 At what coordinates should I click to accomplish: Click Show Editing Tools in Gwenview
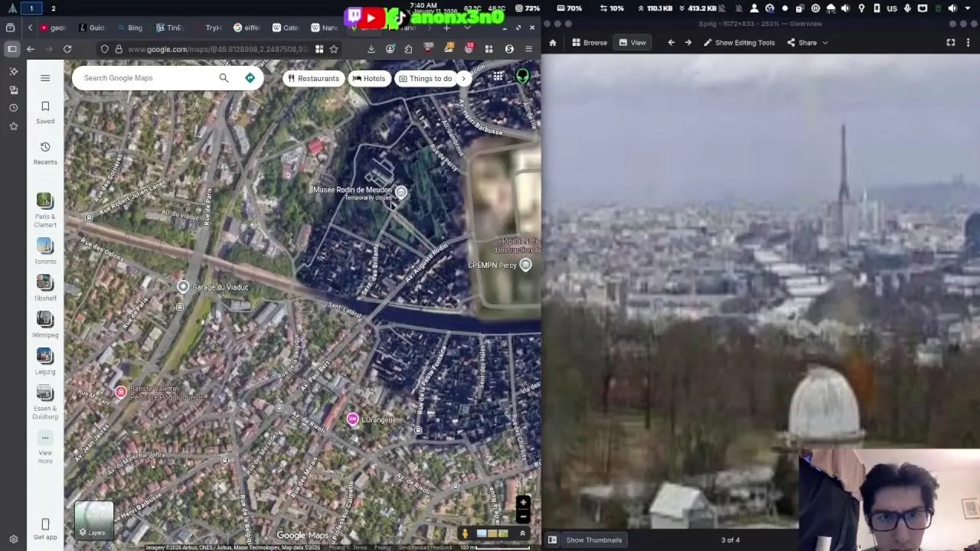739,43
